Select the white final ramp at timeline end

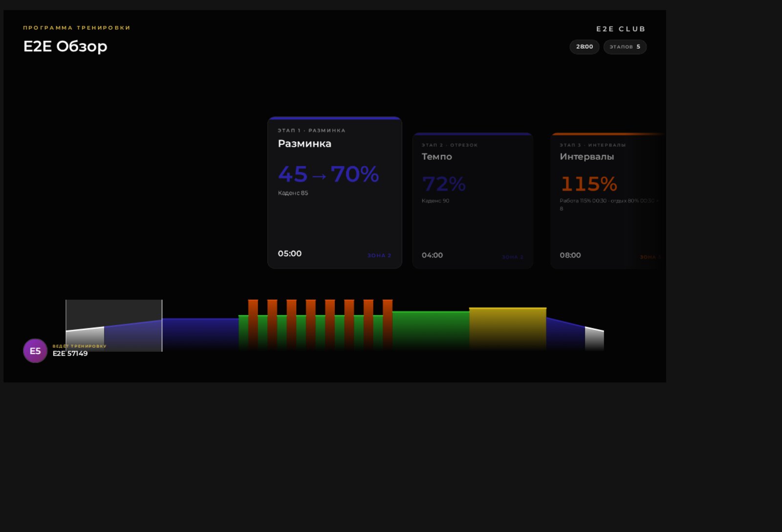click(594, 340)
